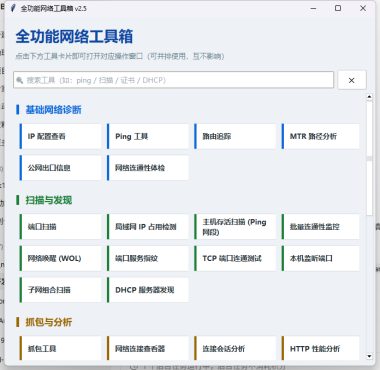The height and width of the screenshot is (370, 380).
Task: Open the IP 配置查看 tool card
Action: (x=60, y=136)
